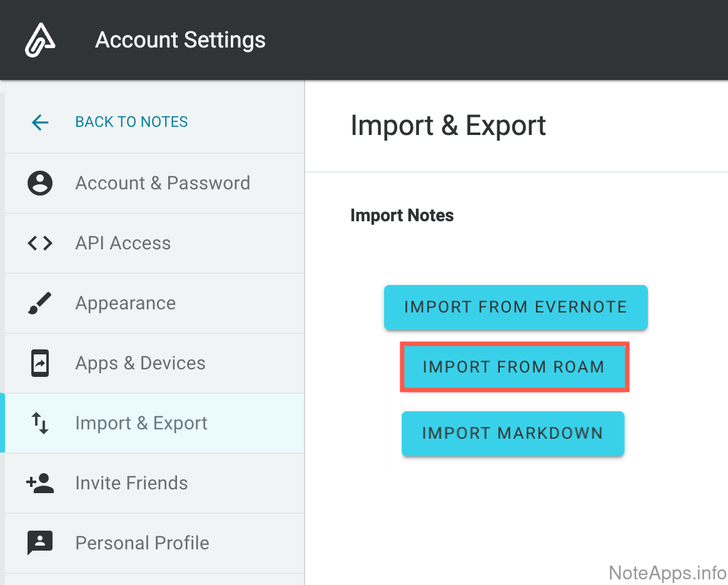
Task: Click the account person icon
Action: pos(40,183)
